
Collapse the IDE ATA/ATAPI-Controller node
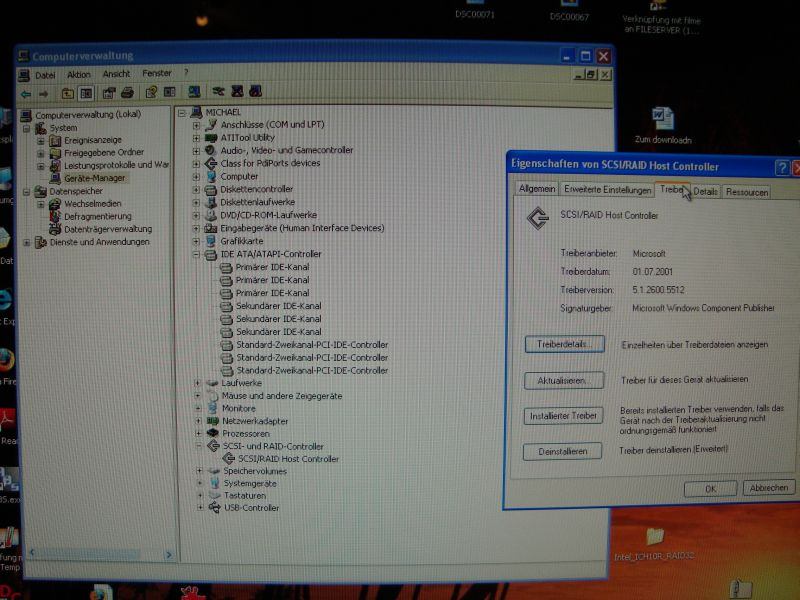pyautogui.click(x=197, y=254)
